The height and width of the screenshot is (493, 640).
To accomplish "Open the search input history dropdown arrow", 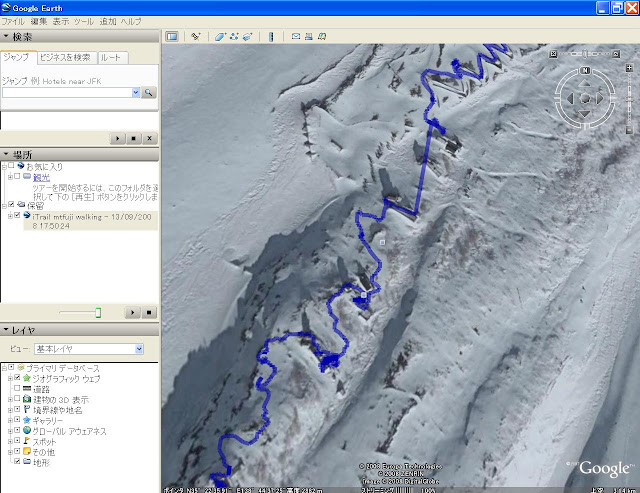I will (136, 93).
